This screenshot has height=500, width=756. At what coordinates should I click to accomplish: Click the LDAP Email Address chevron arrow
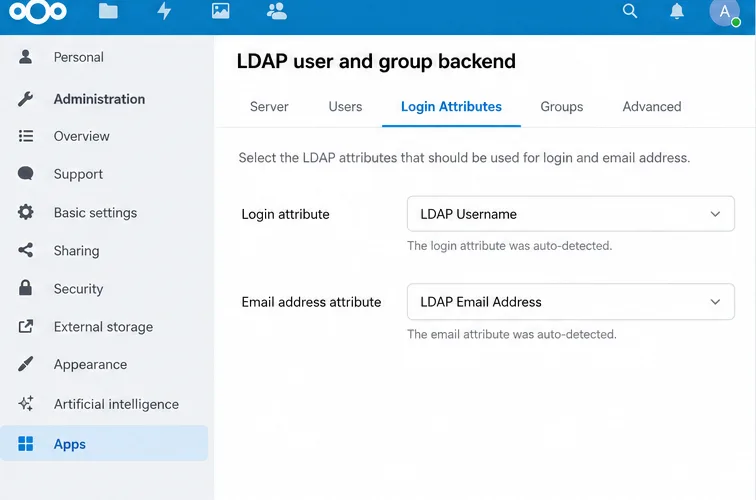(x=716, y=302)
